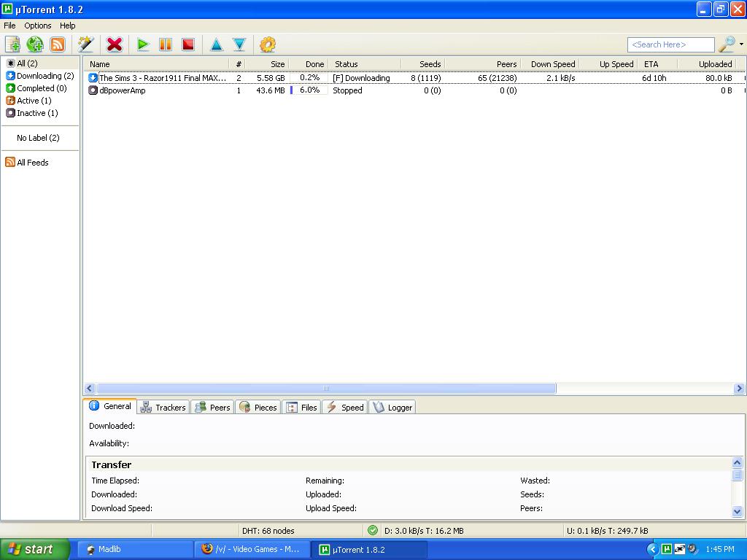747x560 pixels.
Task: Start torrent with green play icon
Action: pos(143,44)
